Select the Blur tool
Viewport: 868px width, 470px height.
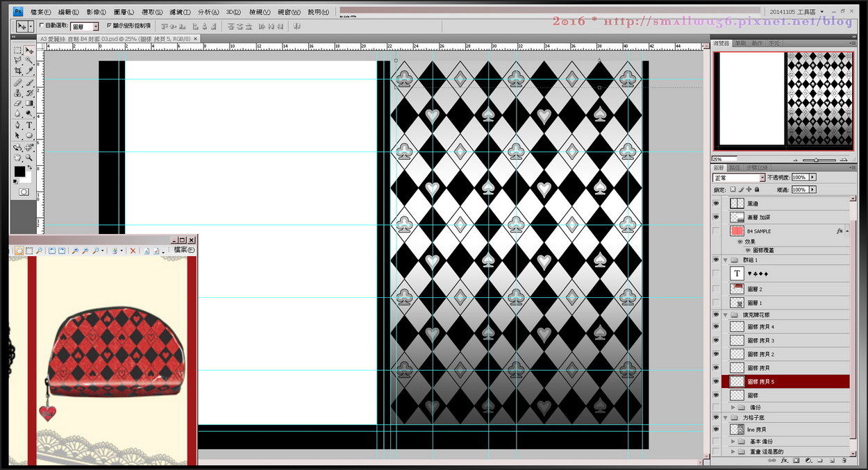click(18, 114)
